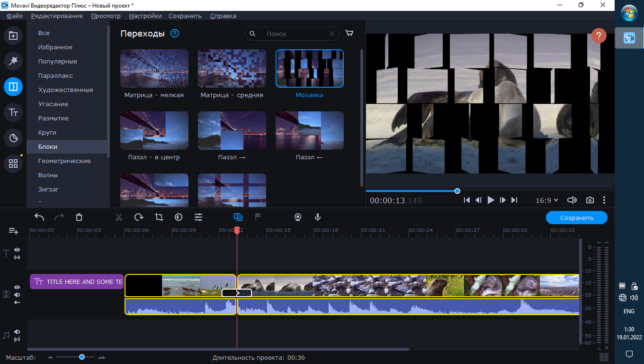
Task: Take a snapshot with the camera icon
Action: [590, 200]
